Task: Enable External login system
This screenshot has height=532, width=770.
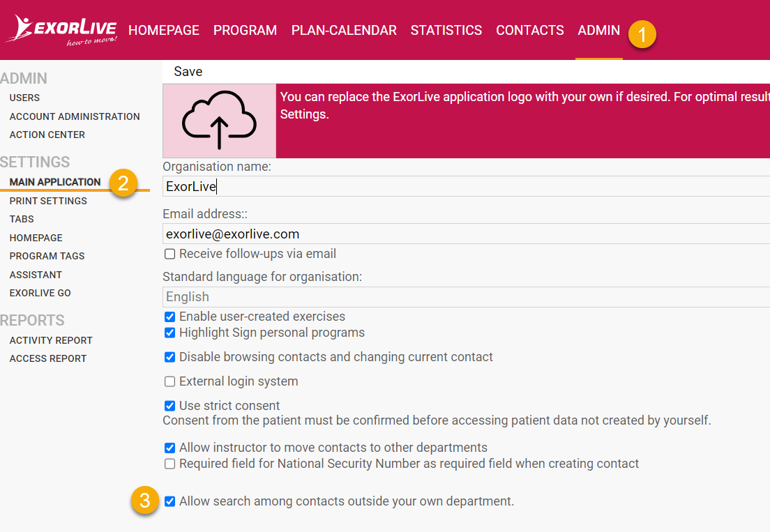Action: click(169, 381)
